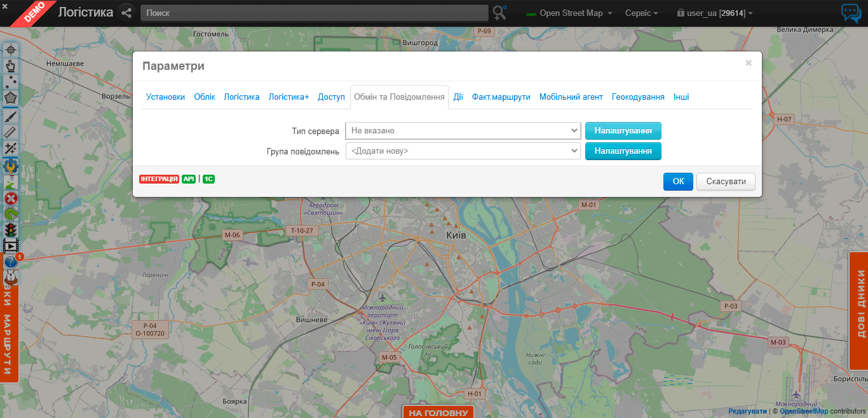Click the traffic light icon

11,229
